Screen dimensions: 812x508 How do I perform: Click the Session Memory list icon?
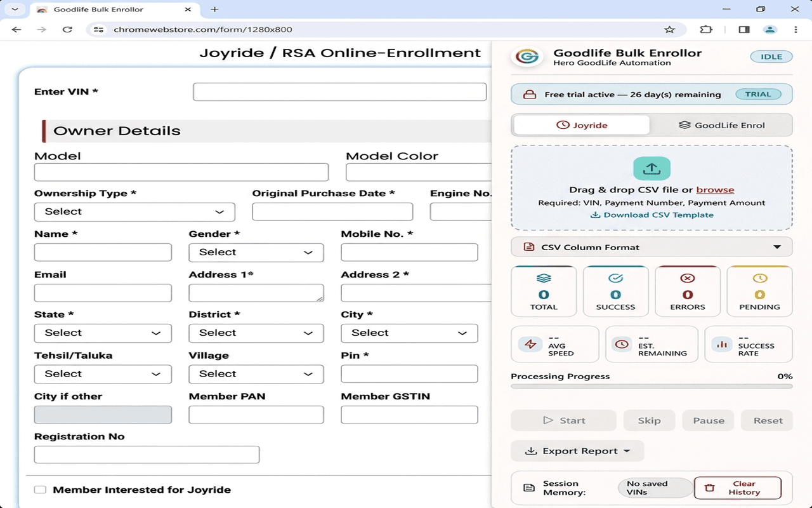[x=528, y=488]
